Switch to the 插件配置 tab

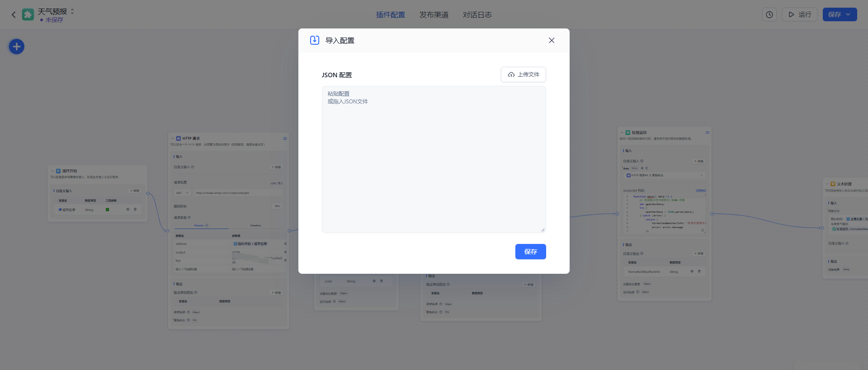click(391, 15)
